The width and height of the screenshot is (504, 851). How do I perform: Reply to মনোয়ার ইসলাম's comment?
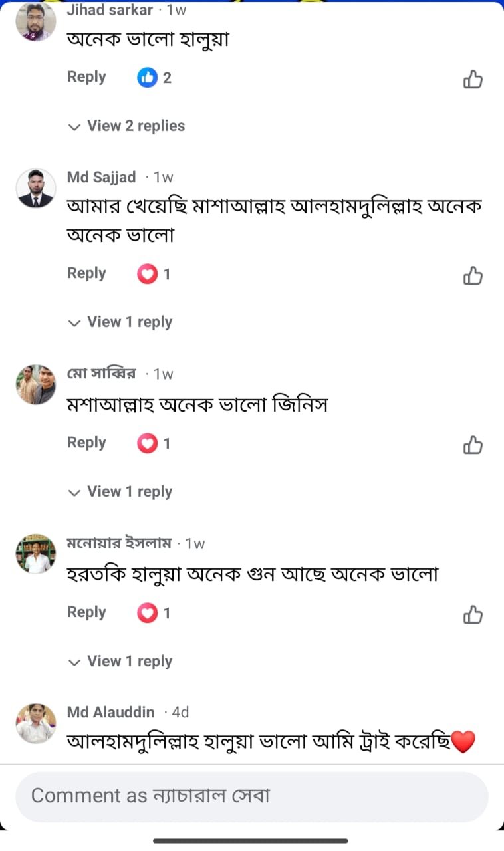point(86,612)
